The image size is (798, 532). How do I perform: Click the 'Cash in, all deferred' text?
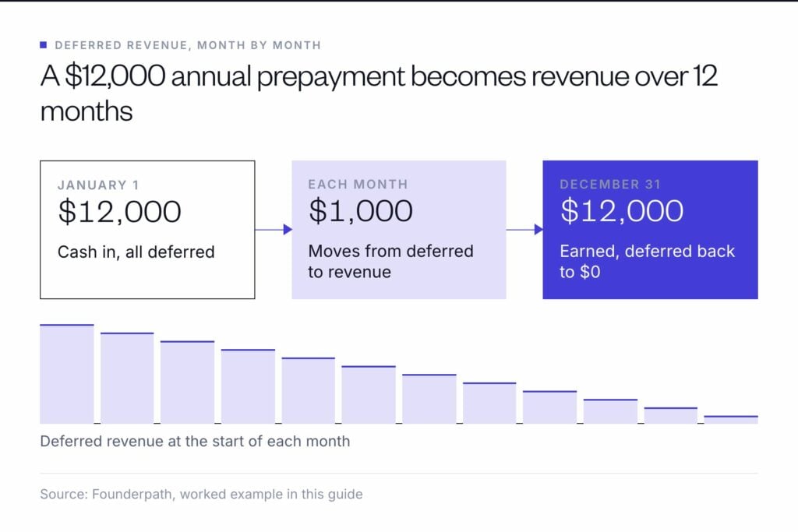(x=136, y=252)
